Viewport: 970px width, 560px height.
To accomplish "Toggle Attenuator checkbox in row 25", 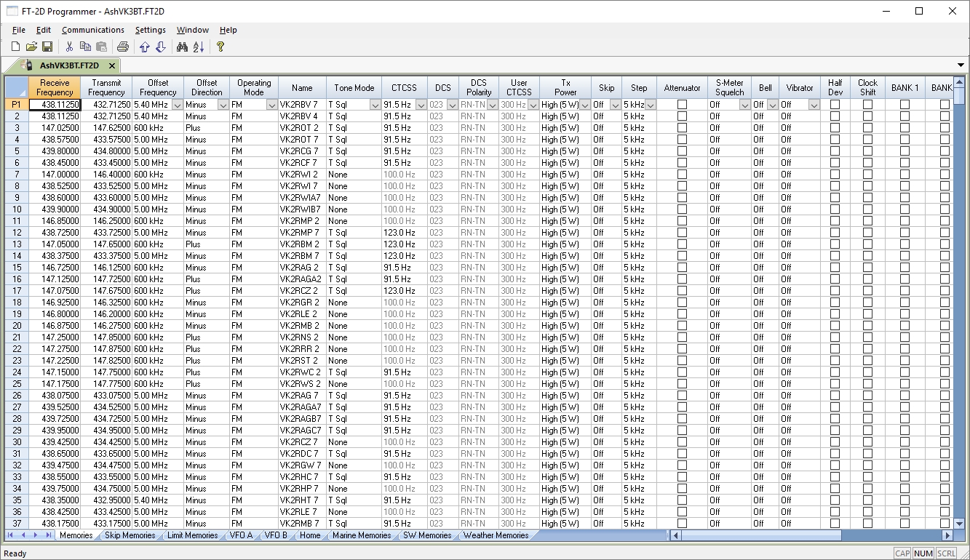I will click(682, 384).
